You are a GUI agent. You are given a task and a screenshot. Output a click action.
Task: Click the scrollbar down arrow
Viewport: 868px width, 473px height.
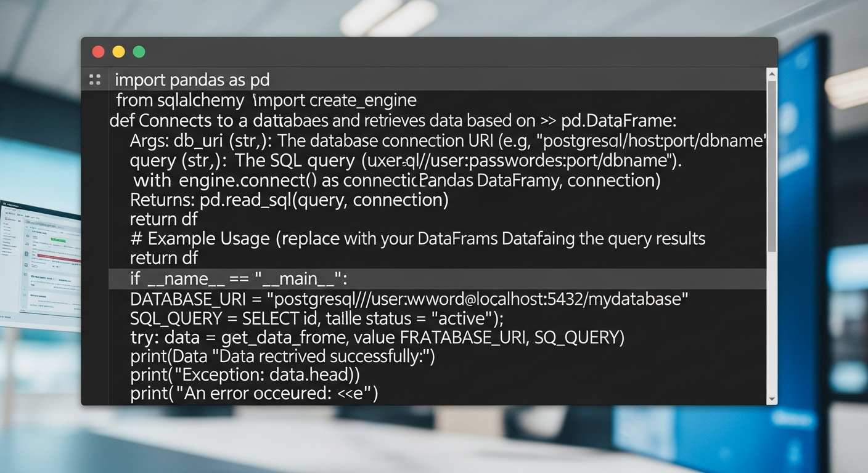771,398
